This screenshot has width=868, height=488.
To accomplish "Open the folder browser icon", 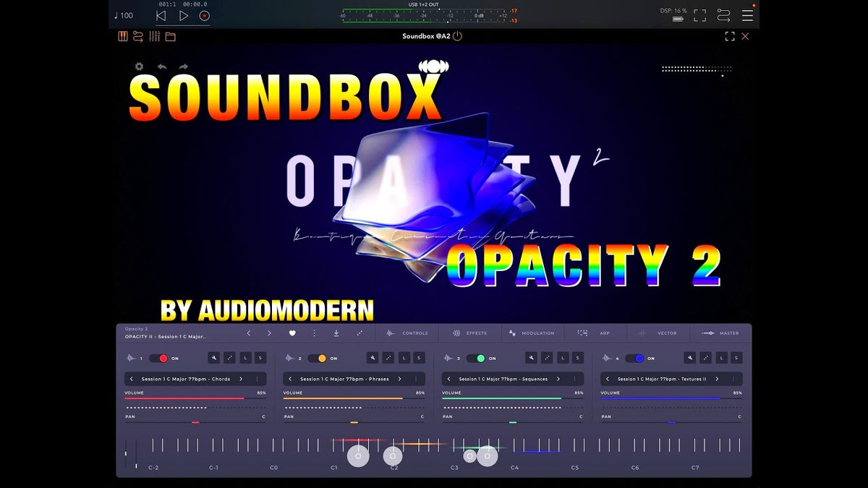I will 171,36.
